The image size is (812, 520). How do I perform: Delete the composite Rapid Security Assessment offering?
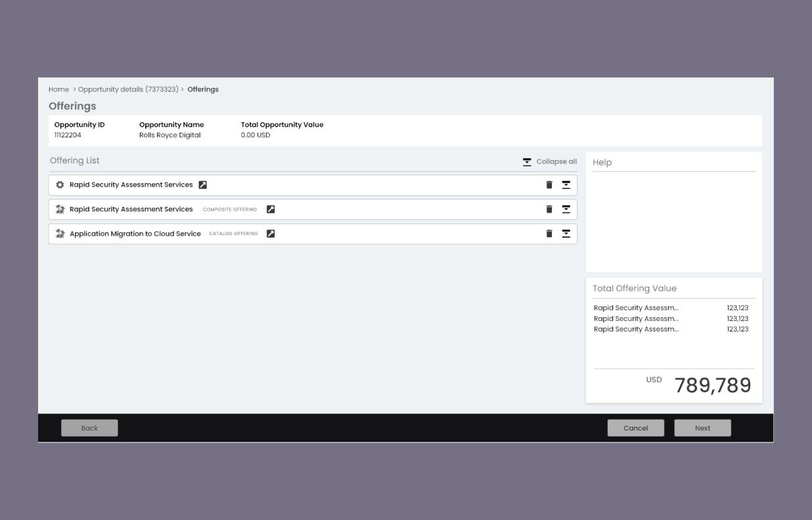549,209
